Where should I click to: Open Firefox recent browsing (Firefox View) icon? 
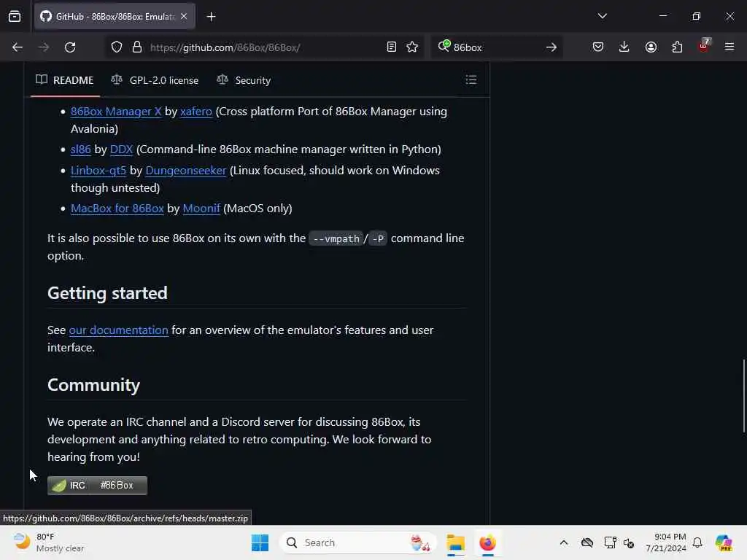pyautogui.click(x=15, y=17)
